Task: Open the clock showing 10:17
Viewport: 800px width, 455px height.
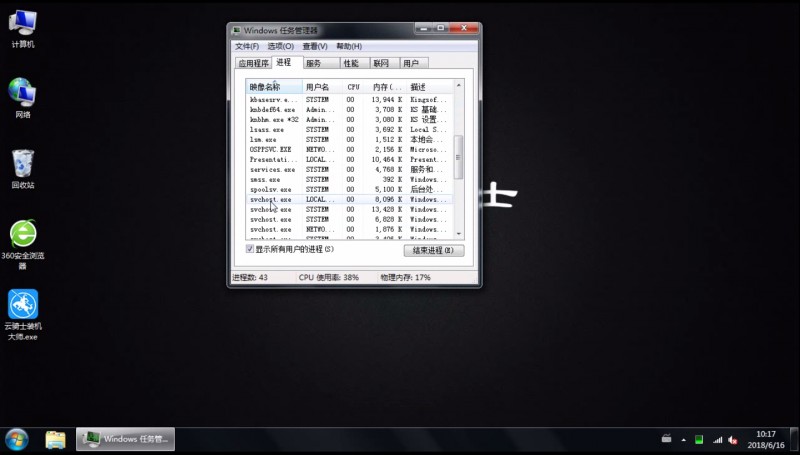Action: [766, 439]
